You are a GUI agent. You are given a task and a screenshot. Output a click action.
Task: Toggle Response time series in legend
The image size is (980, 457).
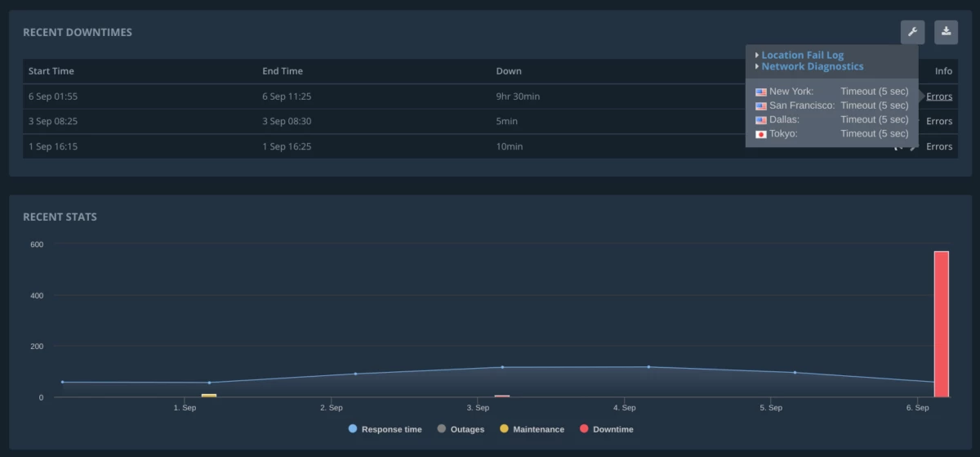[x=385, y=429]
